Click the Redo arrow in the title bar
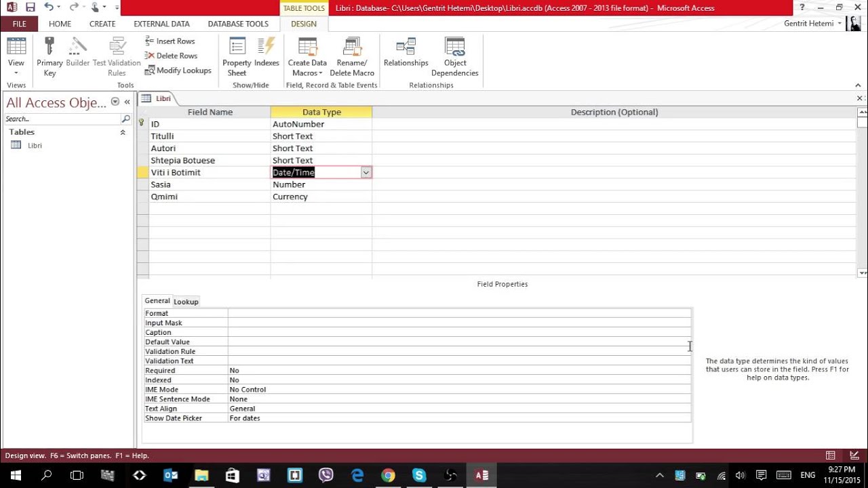The width and height of the screenshot is (868, 488). (x=74, y=7)
